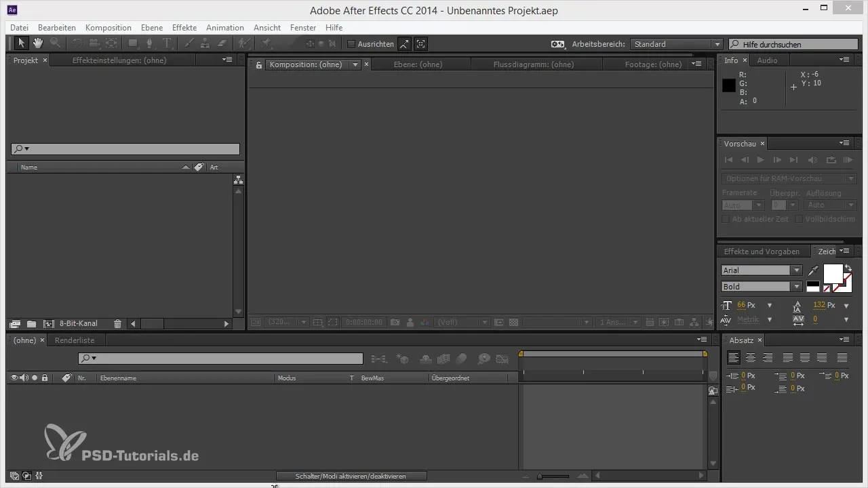Click the video eye column header in timeline
Image resolution: width=868 pixels, height=488 pixels.
(x=14, y=378)
